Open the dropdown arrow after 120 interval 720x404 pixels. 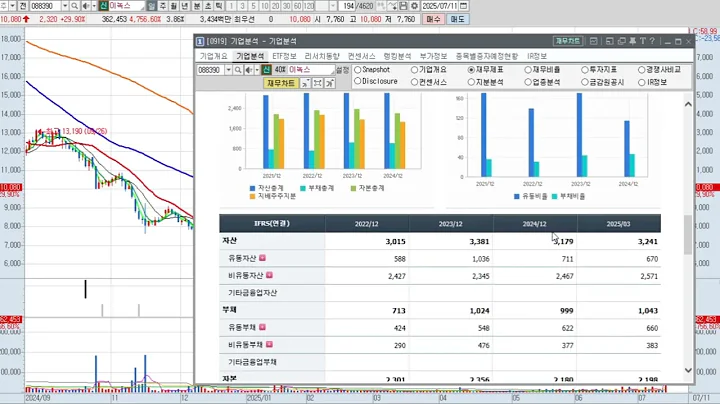[x=333, y=6]
